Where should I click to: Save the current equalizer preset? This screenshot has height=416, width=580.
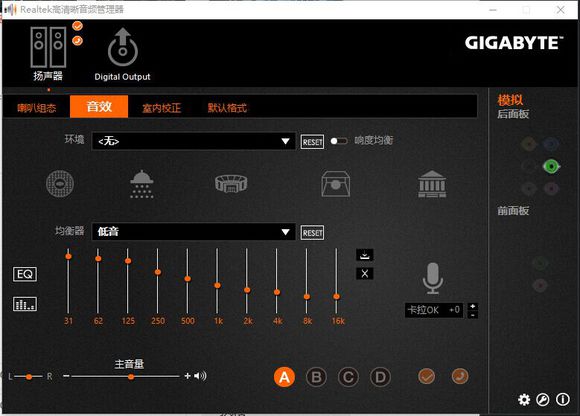pos(365,255)
